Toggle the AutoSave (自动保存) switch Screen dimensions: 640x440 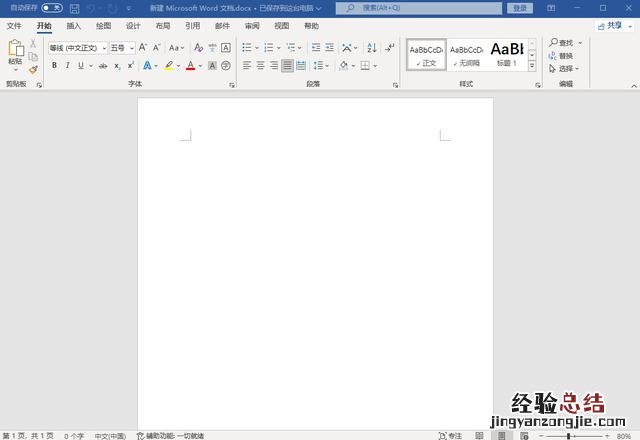click(51, 8)
